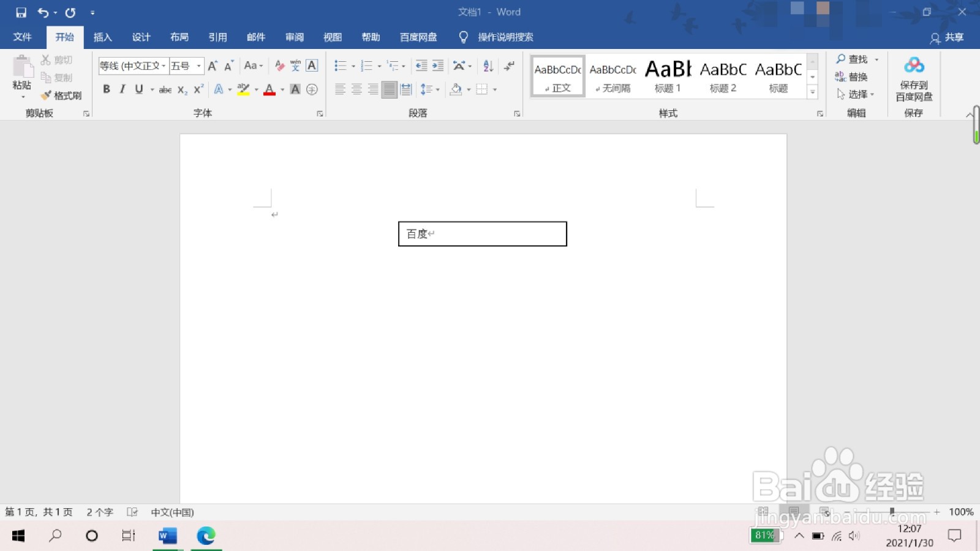Open Task View on the taskbar

coord(129,536)
